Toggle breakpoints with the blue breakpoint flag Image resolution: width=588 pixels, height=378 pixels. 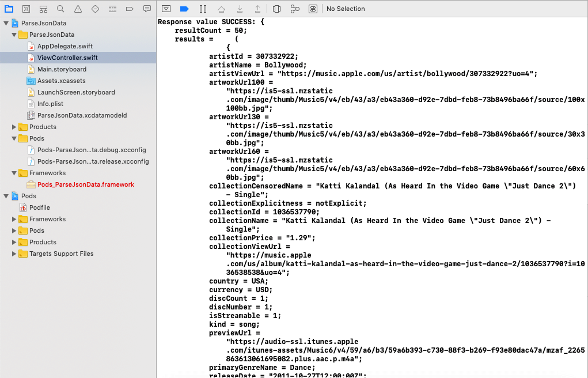pyautogui.click(x=184, y=9)
